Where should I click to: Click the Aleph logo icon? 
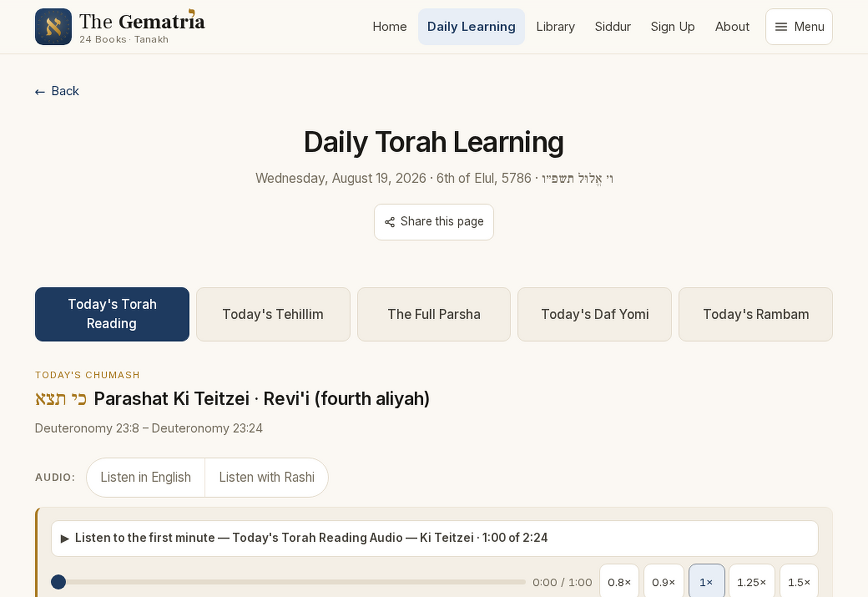coord(53,27)
